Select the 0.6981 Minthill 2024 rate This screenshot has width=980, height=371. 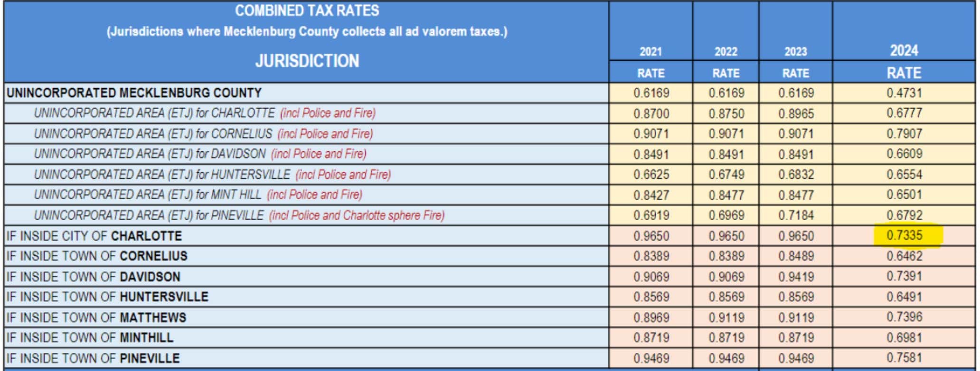click(x=904, y=337)
